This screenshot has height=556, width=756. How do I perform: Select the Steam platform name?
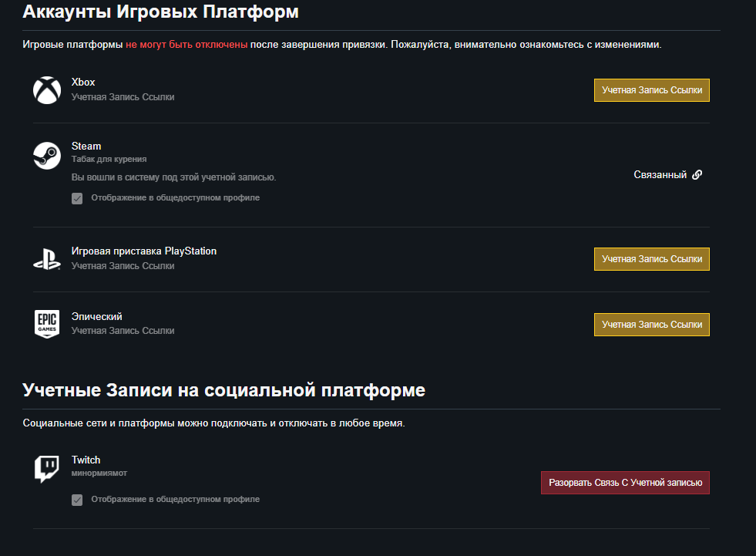tap(86, 147)
